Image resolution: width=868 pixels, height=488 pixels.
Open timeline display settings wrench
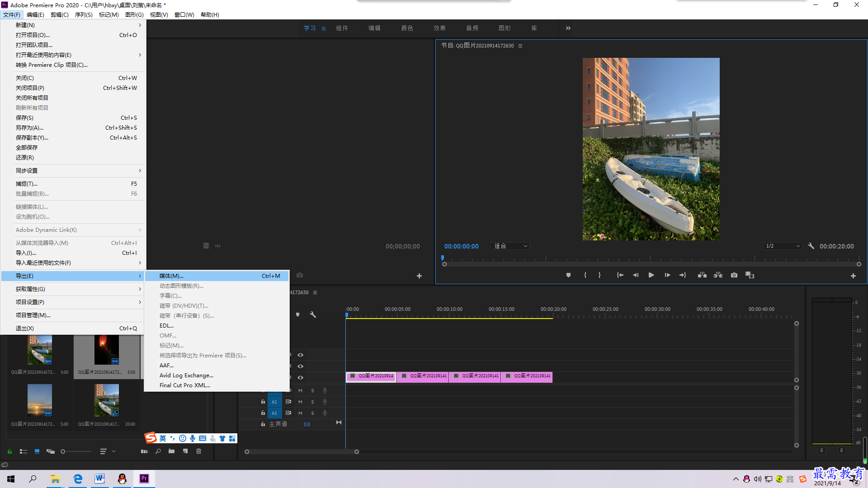312,314
